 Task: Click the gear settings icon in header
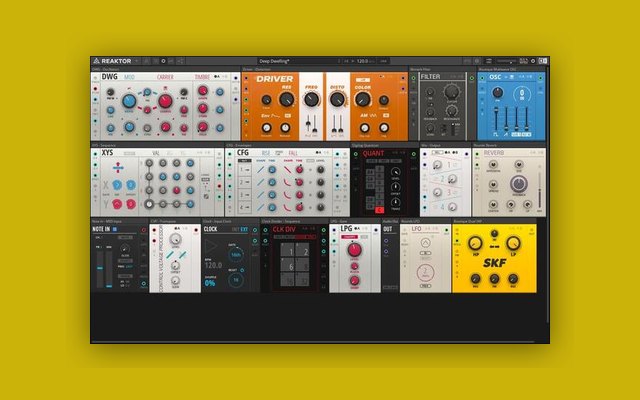pyautogui.click(x=533, y=61)
